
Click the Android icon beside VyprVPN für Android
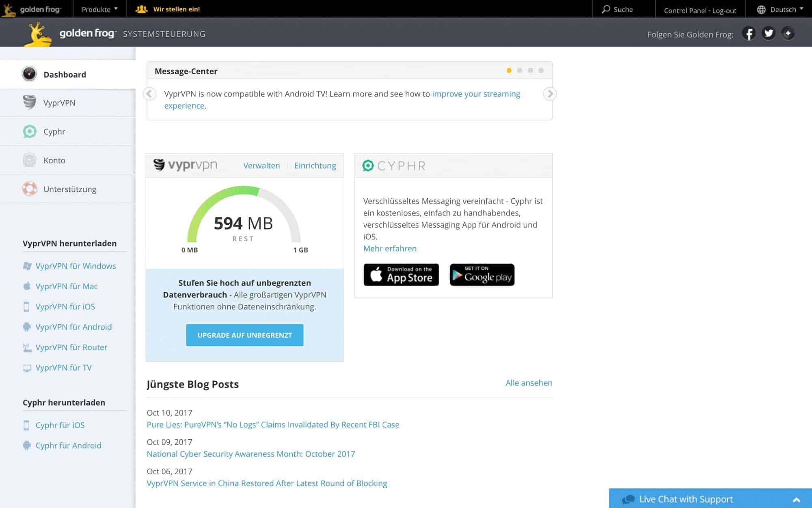click(x=27, y=327)
